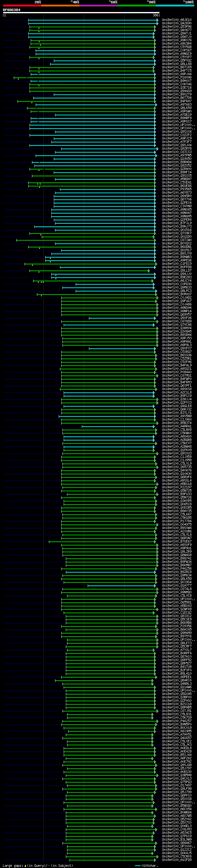Screen dimensions: 197x868
Task: Click the red 20% identity scale segment
Action: coord(22,6)
